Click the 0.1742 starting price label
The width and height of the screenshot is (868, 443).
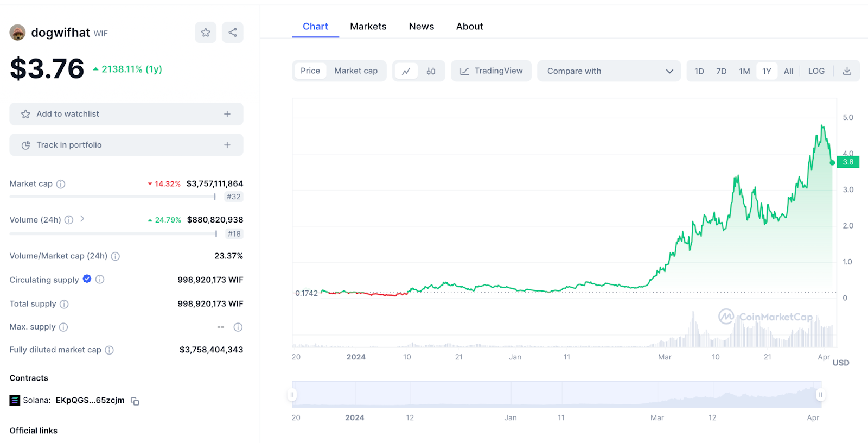(x=307, y=293)
